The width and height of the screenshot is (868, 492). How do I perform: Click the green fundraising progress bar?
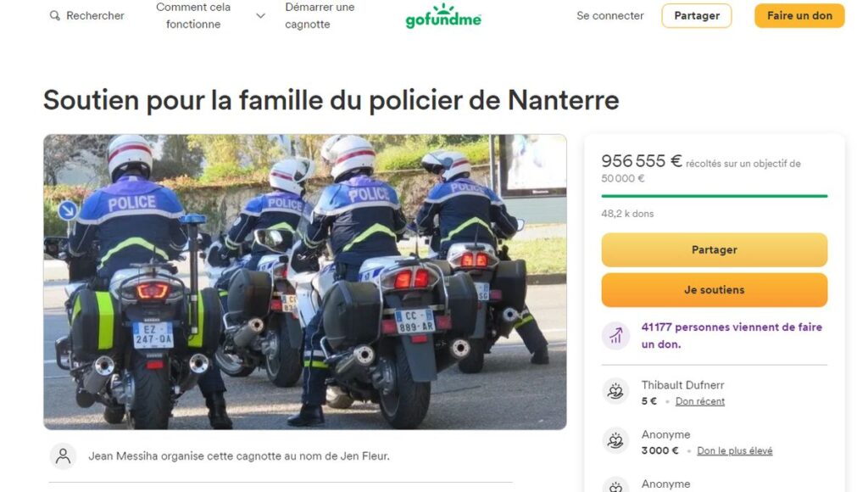[714, 196]
